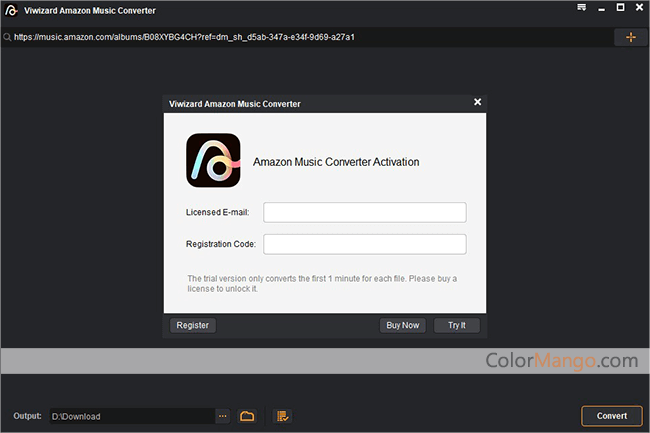Click the D:\Download output path field

coord(133,416)
